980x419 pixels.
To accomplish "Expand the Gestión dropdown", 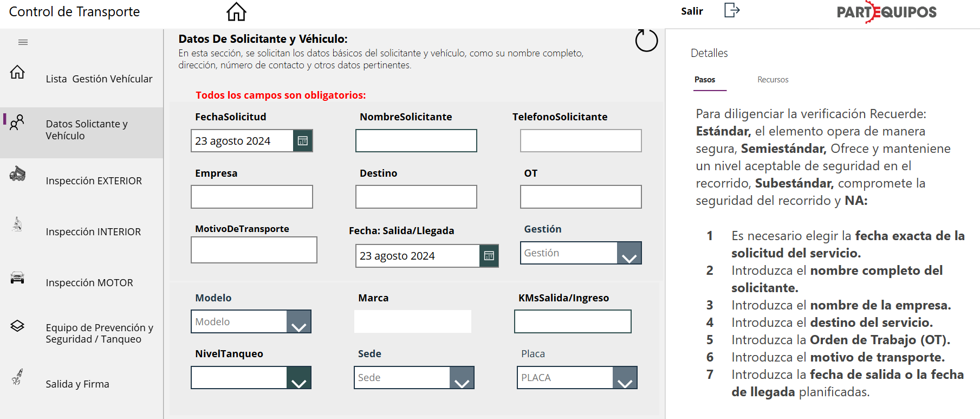I will (x=629, y=253).
